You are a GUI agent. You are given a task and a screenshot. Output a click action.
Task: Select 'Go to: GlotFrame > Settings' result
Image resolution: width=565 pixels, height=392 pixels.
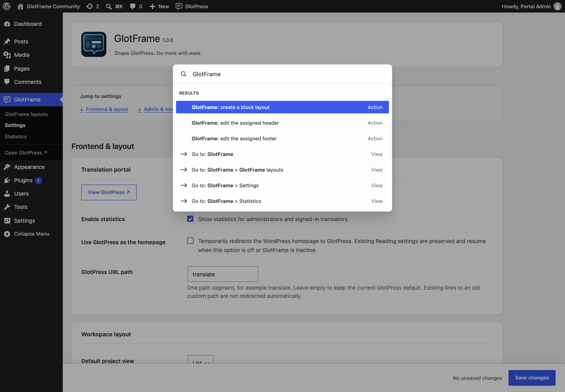pos(282,185)
